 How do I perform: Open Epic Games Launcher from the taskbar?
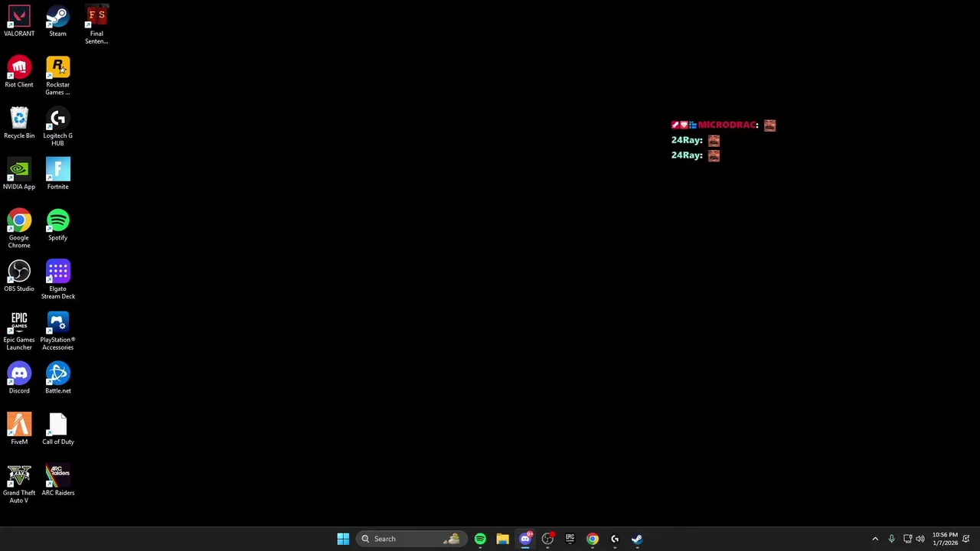click(570, 539)
